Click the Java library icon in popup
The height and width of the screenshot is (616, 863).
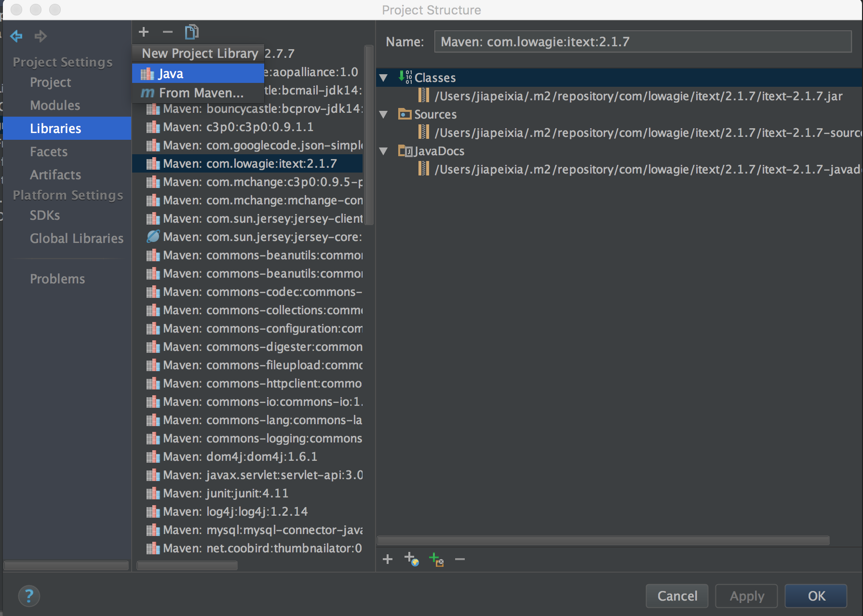click(148, 74)
